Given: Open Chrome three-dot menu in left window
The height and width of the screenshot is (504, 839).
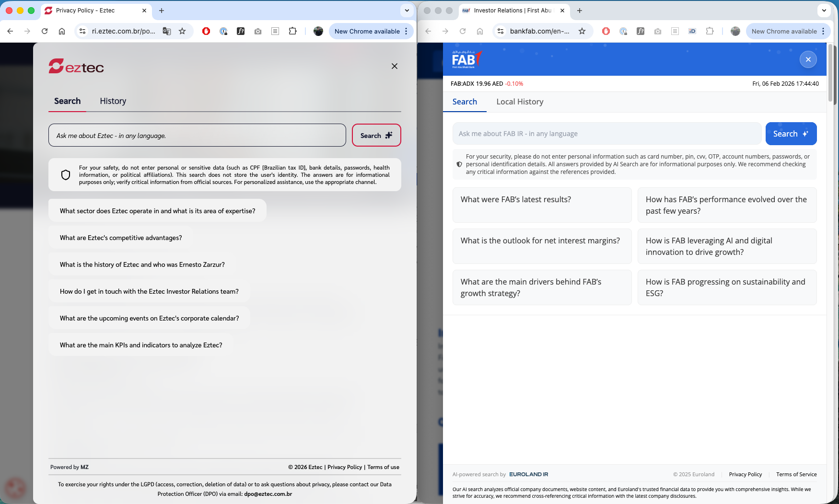Looking at the screenshot, I should [406, 31].
